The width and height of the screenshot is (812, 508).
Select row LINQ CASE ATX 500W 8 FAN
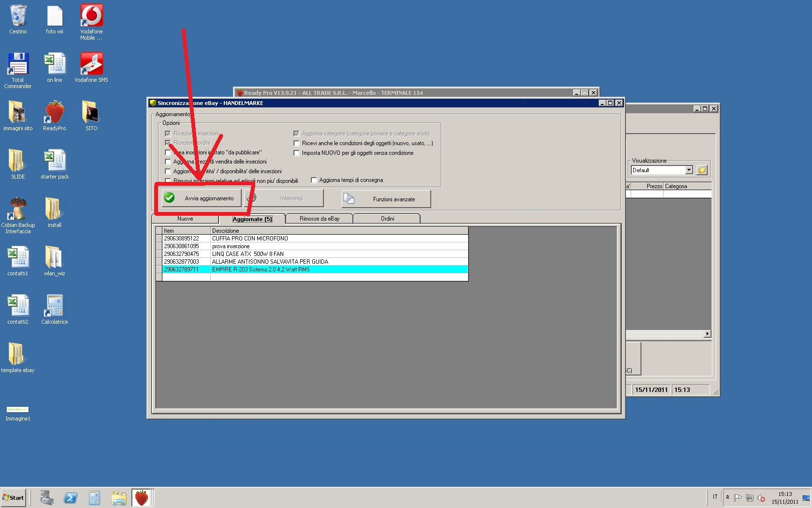click(x=312, y=254)
